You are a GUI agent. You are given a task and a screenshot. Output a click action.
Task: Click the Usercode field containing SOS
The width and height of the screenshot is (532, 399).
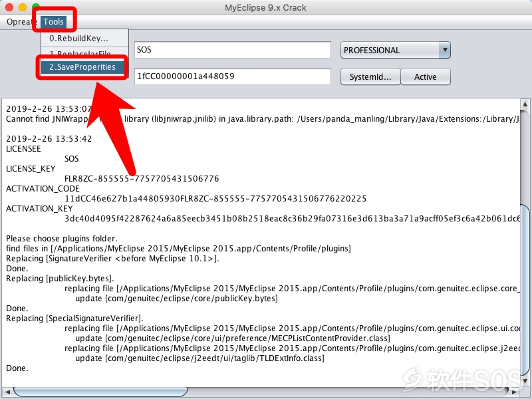(232, 50)
